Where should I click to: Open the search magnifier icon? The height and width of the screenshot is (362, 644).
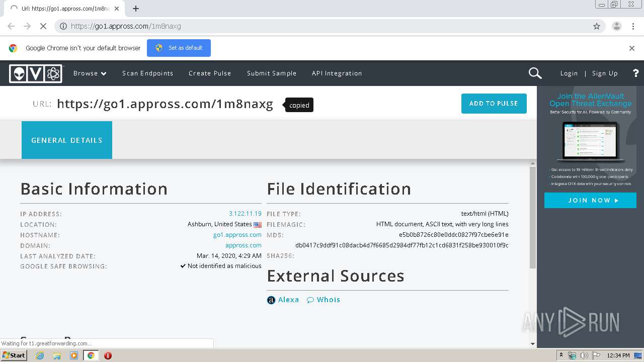[x=535, y=73]
